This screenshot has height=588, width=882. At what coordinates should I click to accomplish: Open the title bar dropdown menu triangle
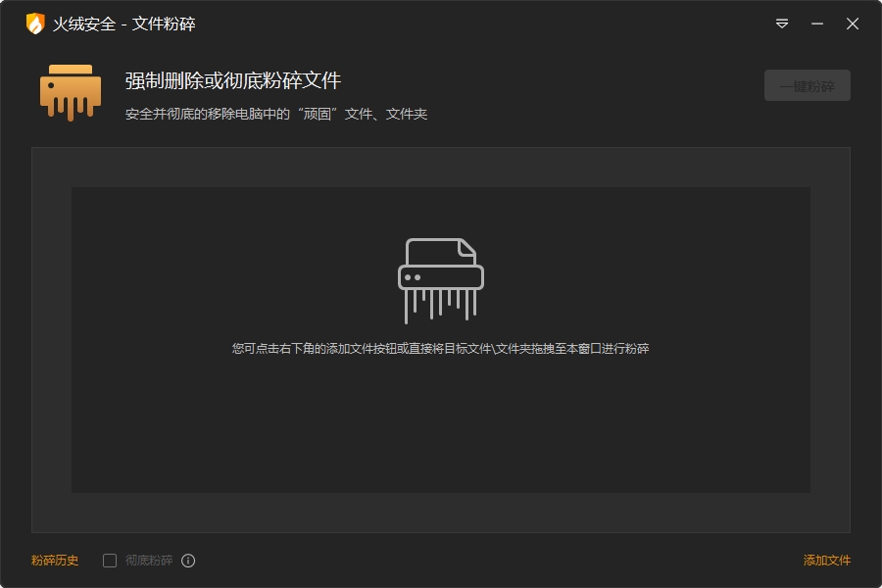[782, 24]
